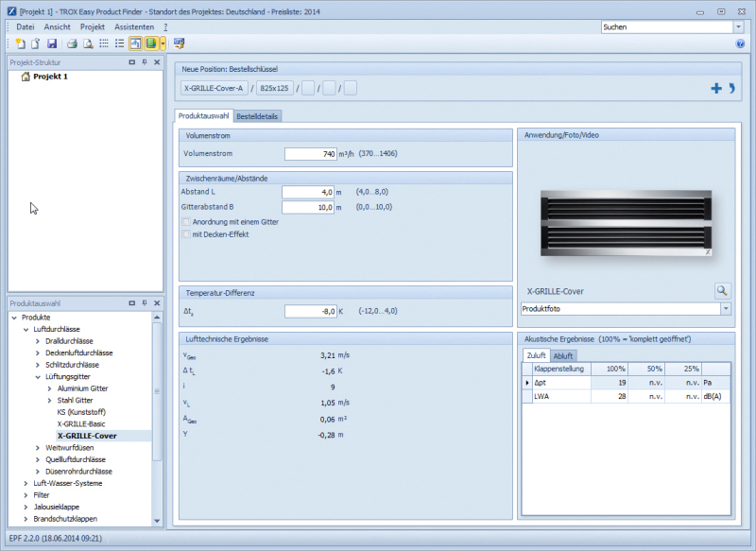Print using the printer toolbar icon
Image resolution: width=756 pixels, height=551 pixels.
tap(73, 43)
